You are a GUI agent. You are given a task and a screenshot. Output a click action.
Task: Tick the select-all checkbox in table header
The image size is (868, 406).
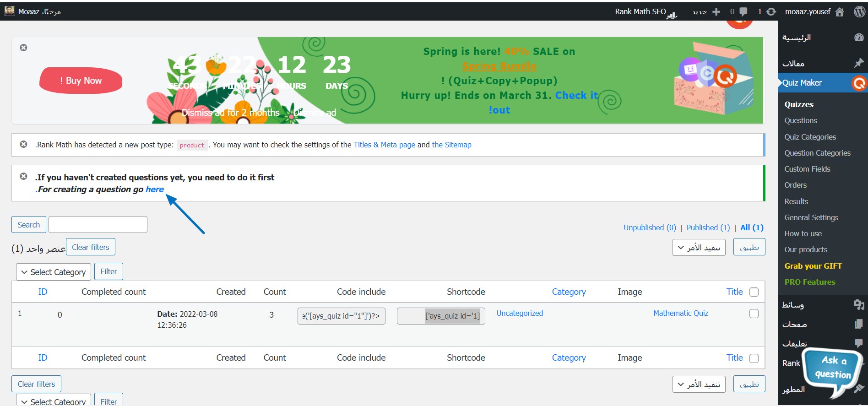click(754, 292)
